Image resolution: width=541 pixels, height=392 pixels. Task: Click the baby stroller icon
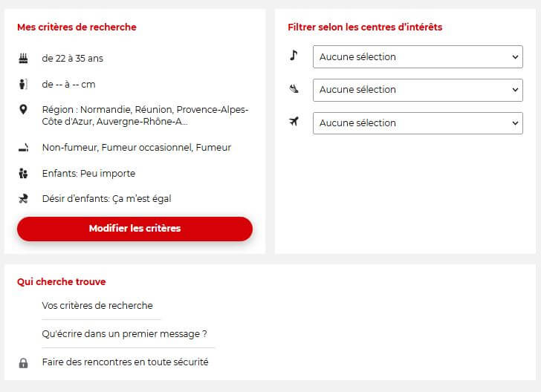coord(23,198)
